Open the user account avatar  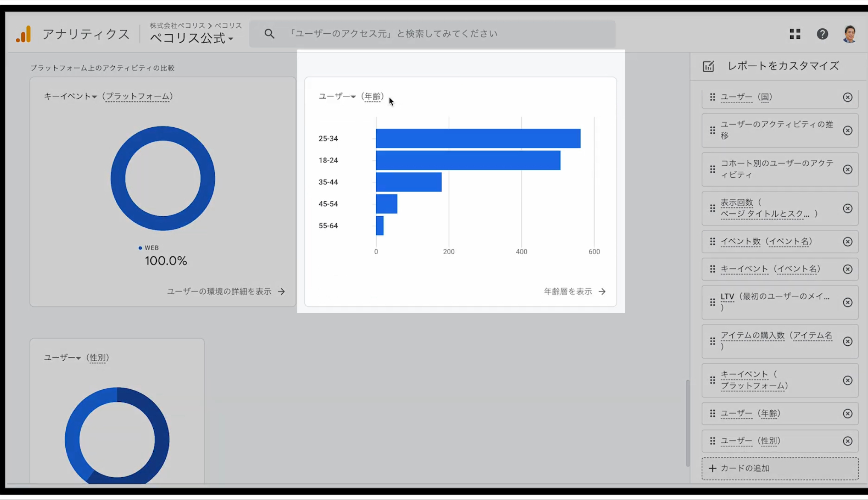(x=850, y=34)
